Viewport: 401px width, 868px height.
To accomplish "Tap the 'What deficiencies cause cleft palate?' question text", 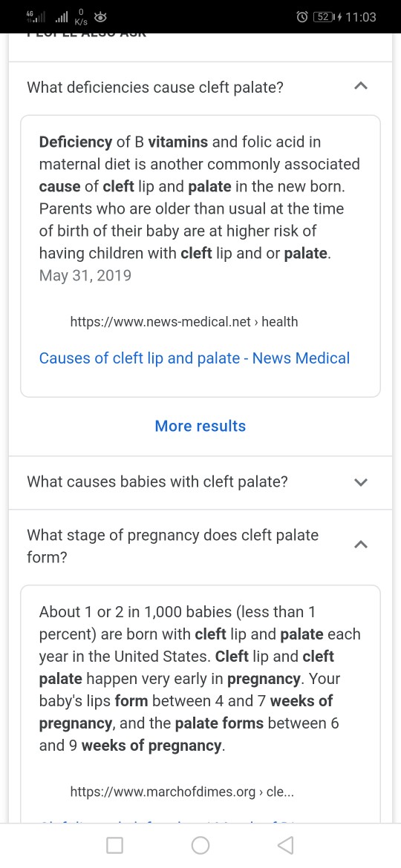I will 155,87.
